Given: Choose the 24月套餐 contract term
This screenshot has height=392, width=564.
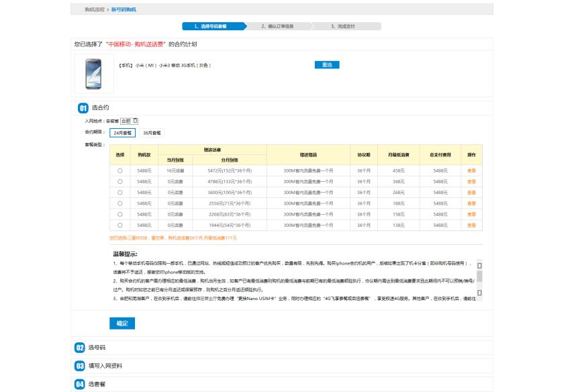Looking at the screenshot, I should pos(123,133).
